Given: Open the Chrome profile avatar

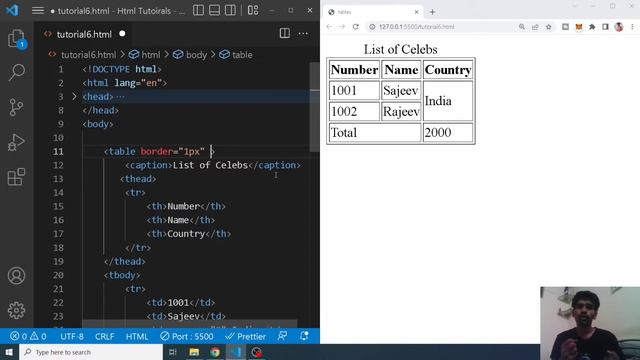Looking at the screenshot, I should point(619,27).
